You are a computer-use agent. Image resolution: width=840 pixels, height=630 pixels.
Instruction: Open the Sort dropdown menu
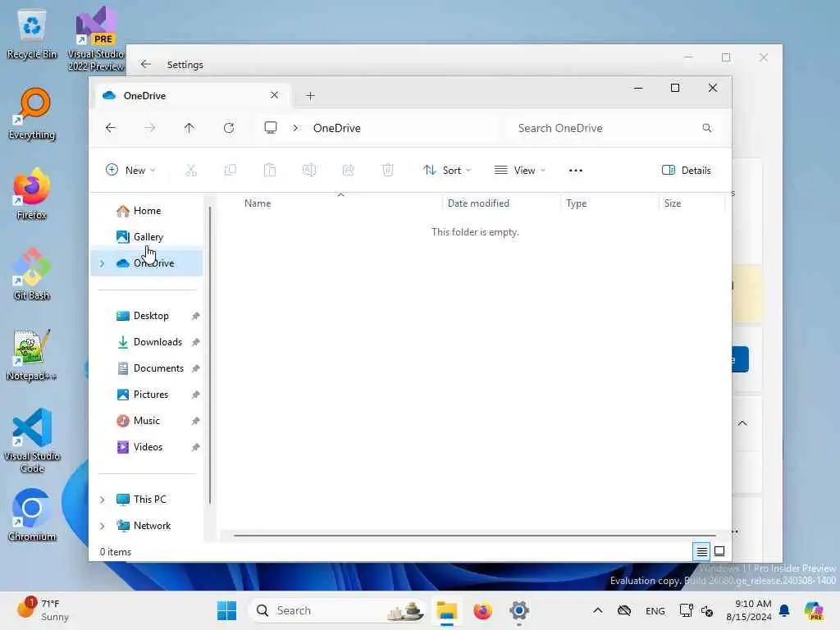447,171
